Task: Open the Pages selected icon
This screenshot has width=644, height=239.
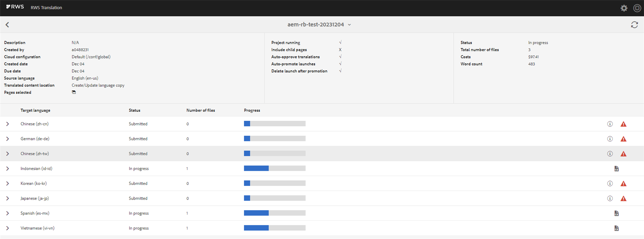Action: 74,92
